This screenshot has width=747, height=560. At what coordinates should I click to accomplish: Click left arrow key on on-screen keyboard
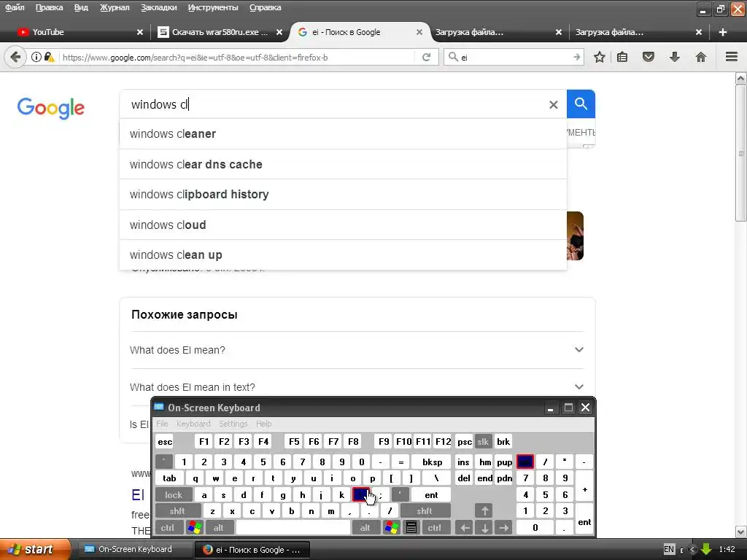coord(465,528)
